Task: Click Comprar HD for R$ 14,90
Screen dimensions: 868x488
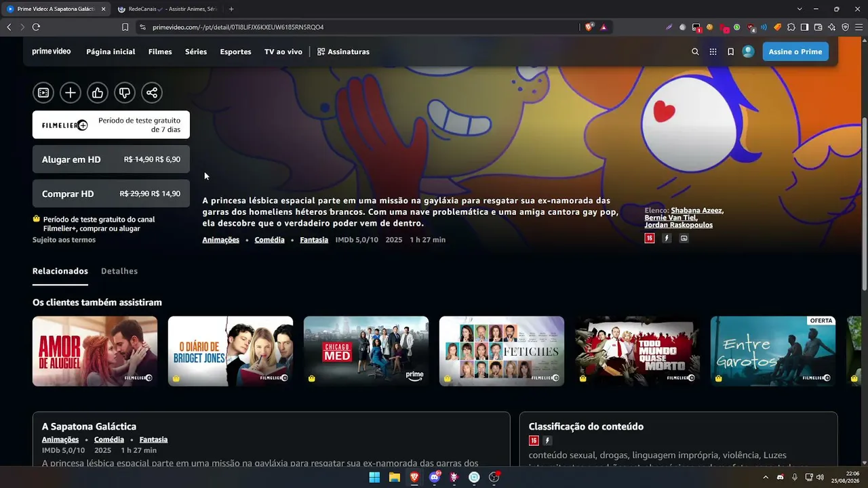Action: coord(111,193)
